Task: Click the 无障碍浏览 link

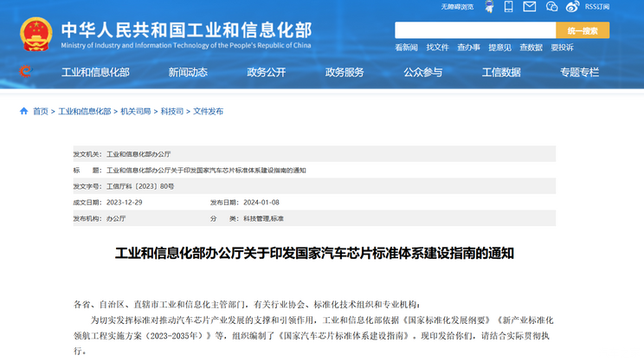Action: [x=457, y=7]
